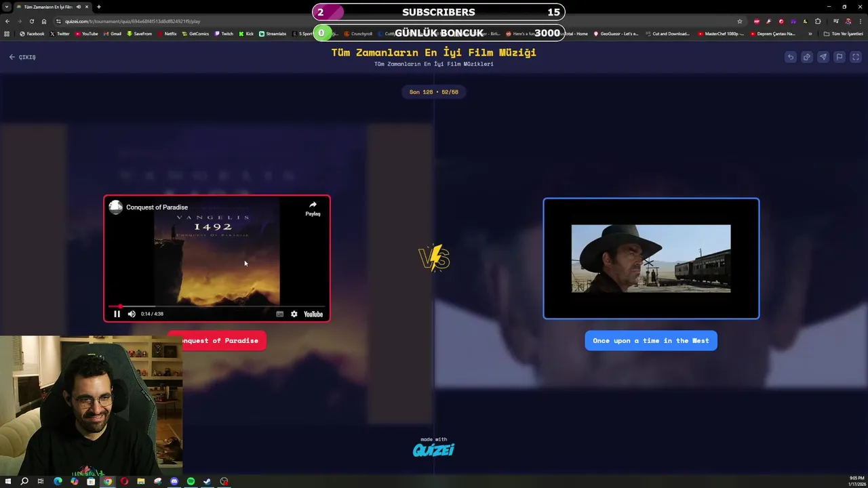The image size is (868, 488).
Task: Open the Windows Start menu
Action: coord(7,481)
